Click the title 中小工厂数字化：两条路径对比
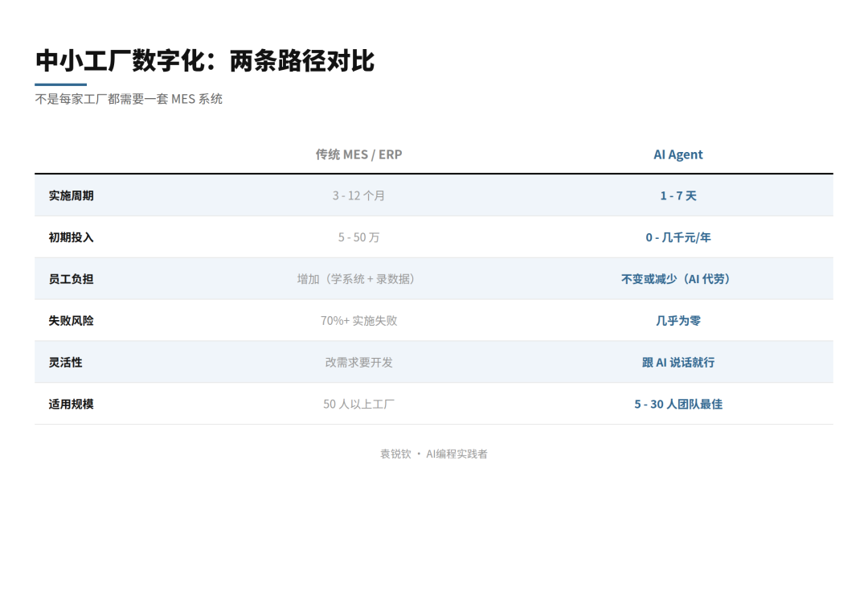This screenshot has width=868, height=608. click(205, 61)
